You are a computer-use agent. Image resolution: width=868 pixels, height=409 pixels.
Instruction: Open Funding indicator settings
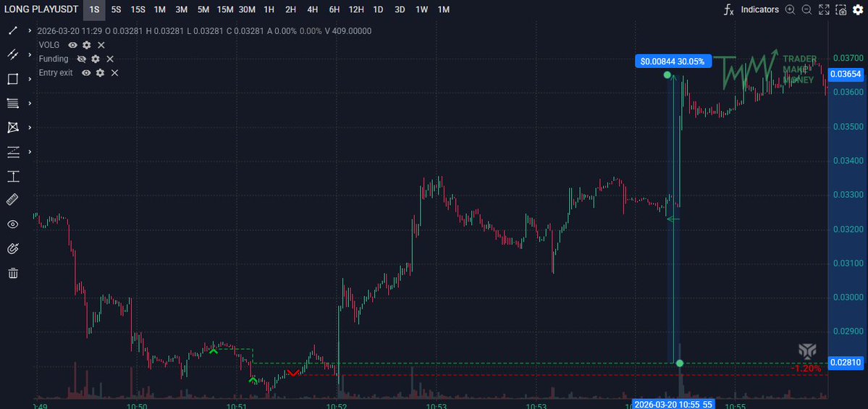tap(96, 59)
